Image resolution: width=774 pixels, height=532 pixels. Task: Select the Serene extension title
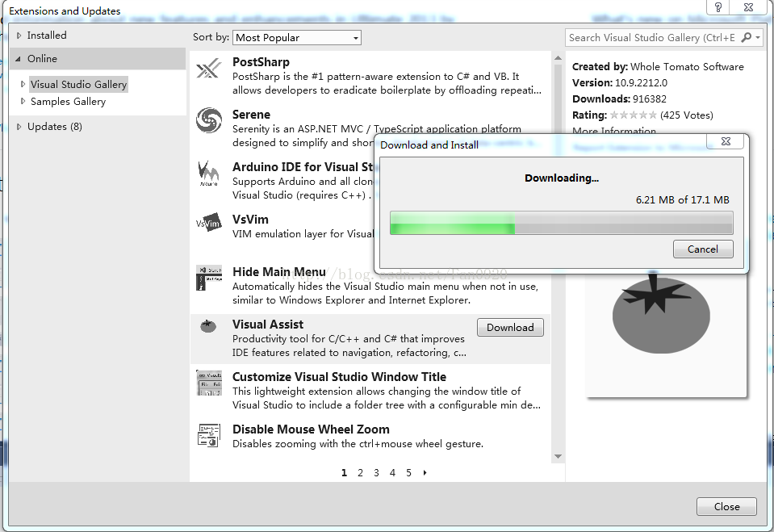coord(251,115)
